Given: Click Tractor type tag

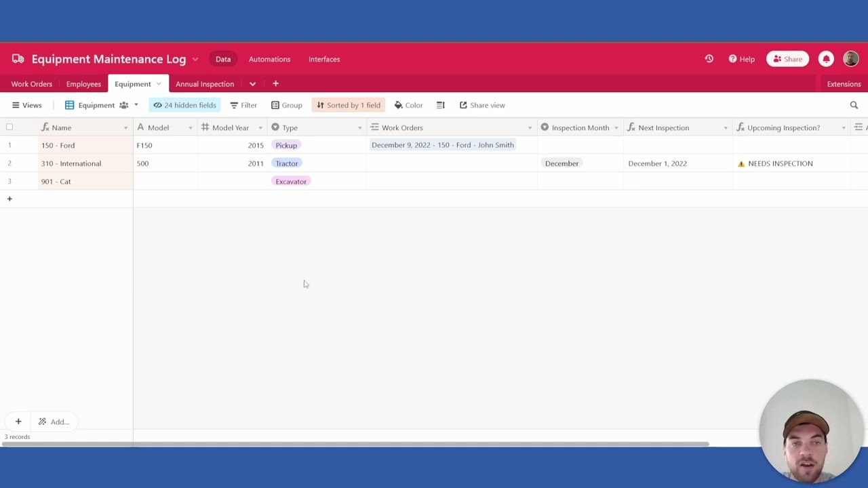Looking at the screenshot, I should coord(287,163).
